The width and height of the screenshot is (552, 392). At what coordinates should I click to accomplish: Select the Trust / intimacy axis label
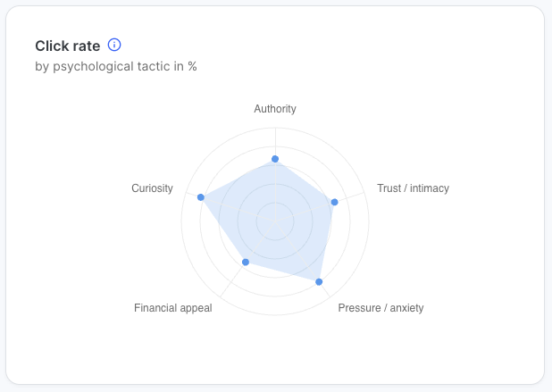413,188
